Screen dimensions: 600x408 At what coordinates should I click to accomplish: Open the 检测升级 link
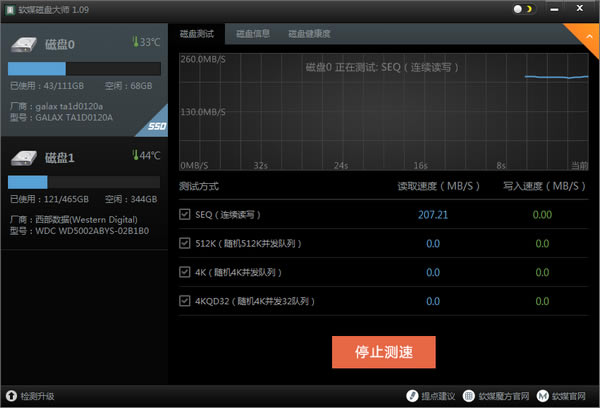tap(37, 396)
